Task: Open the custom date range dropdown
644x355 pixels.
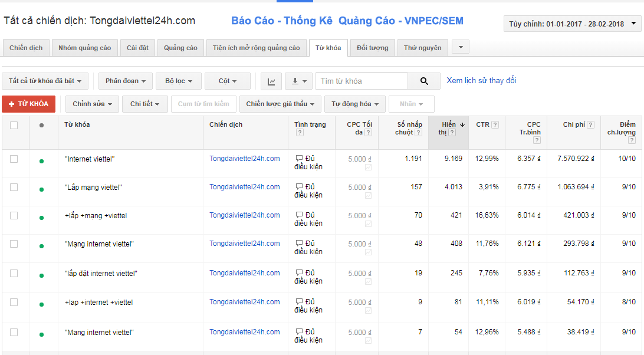Action: [x=572, y=24]
